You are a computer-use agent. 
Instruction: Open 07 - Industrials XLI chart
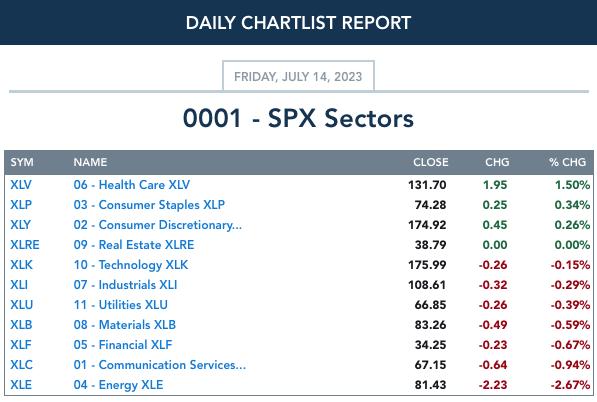click(125, 284)
